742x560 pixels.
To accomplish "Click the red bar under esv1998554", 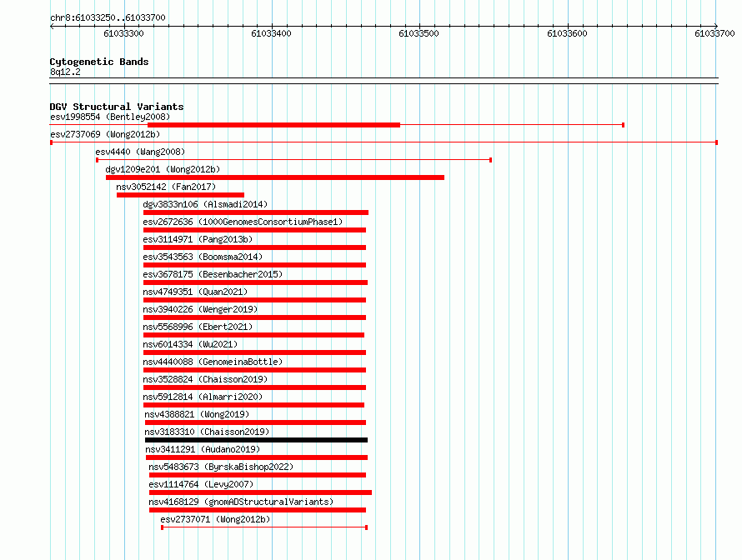I will click(x=273, y=125).
